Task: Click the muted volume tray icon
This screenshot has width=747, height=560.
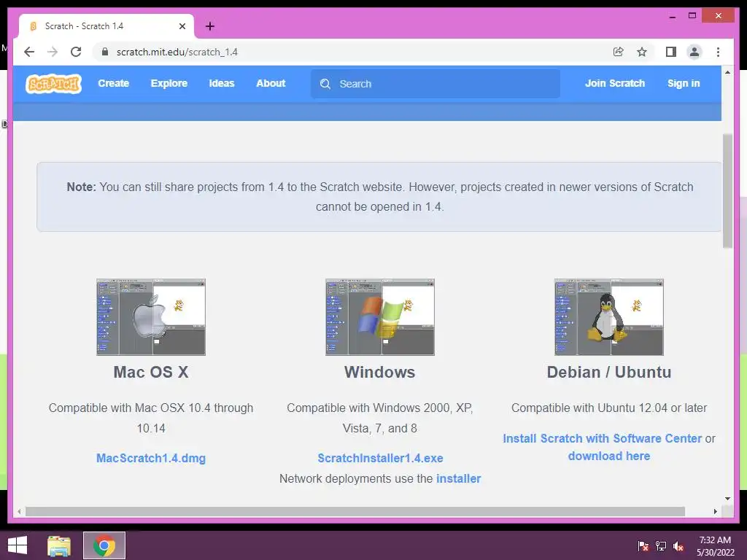Action: (x=678, y=546)
